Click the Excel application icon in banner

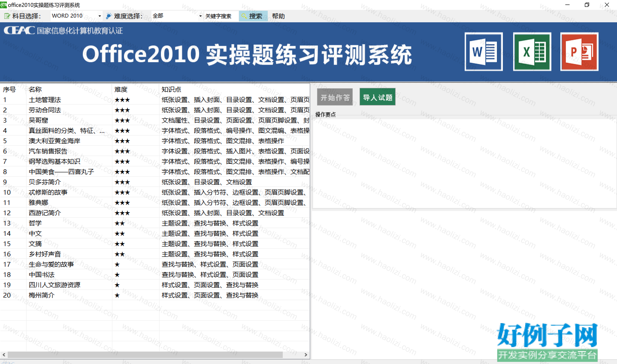point(532,51)
